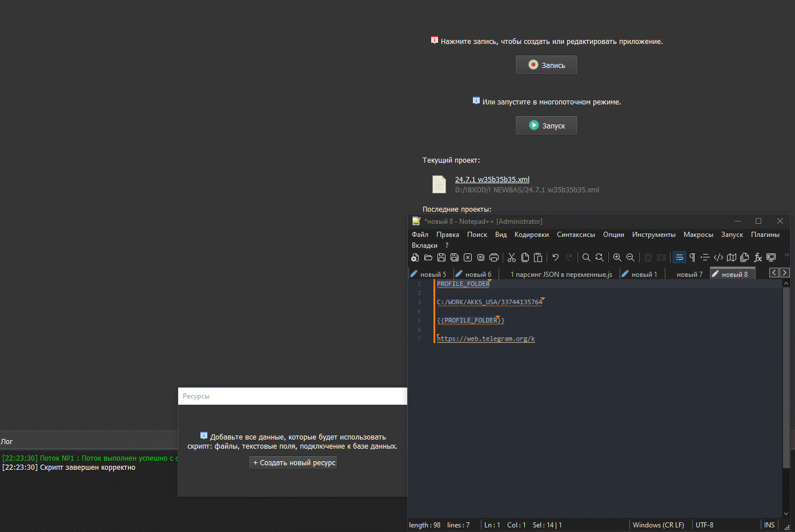Screen dimensions: 795x532
Task: Click the Print toolbar icon
Action: click(x=494, y=257)
